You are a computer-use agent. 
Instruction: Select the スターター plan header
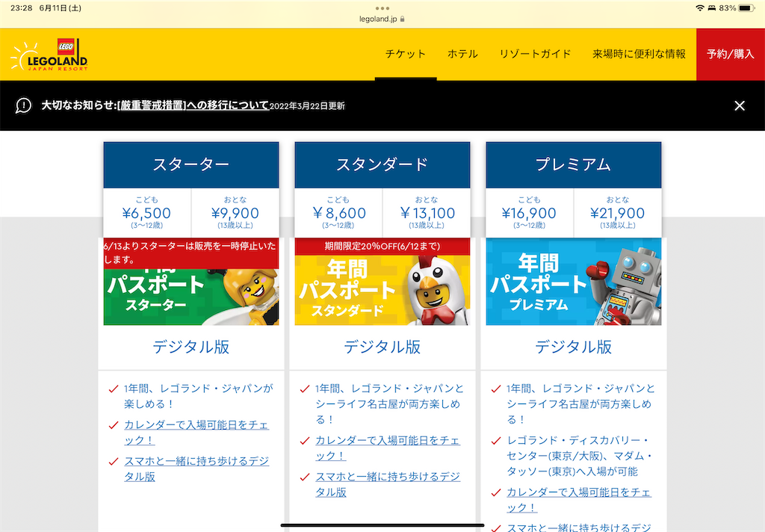tap(191, 165)
